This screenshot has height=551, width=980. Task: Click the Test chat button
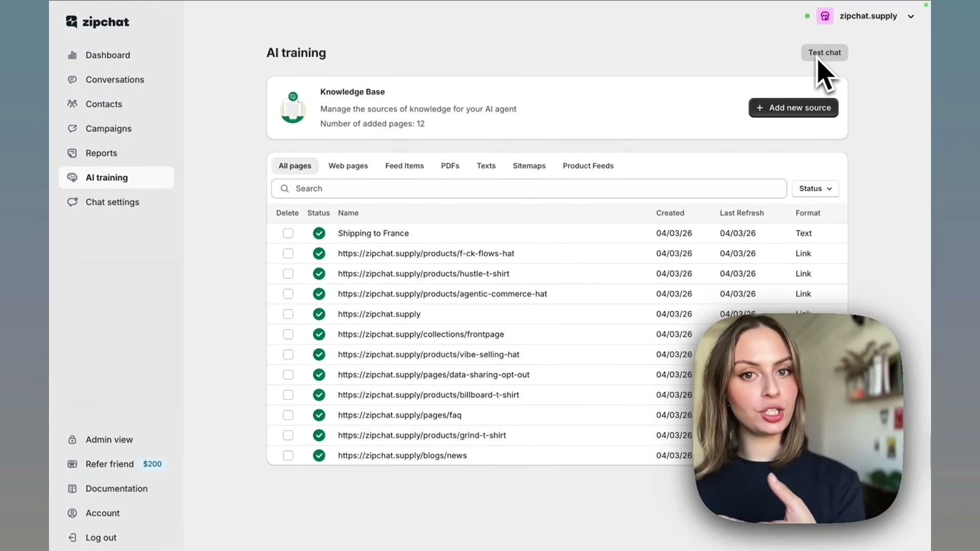click(x=824, y=53)
